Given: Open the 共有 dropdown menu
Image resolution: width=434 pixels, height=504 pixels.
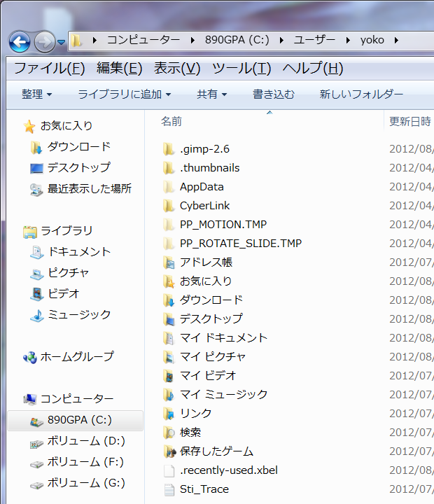Looking at the screenshot, I should [x=211, y=94].
